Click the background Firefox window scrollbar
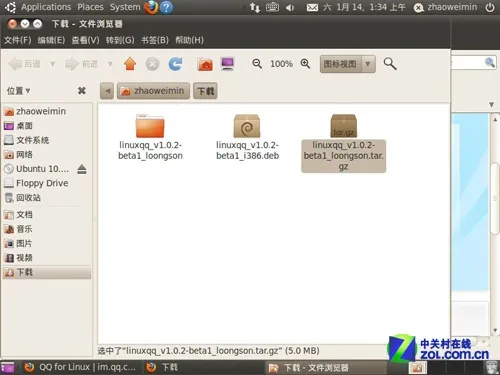Image resolution: width=500 pixels, height=375 pixels. pyautogui.click(x=495, y=198)
